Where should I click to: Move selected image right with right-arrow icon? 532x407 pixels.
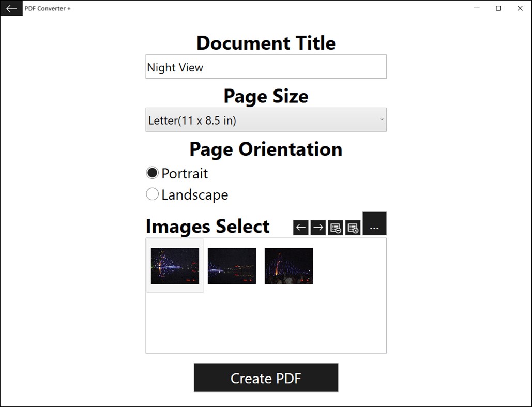tap(317, 227)
